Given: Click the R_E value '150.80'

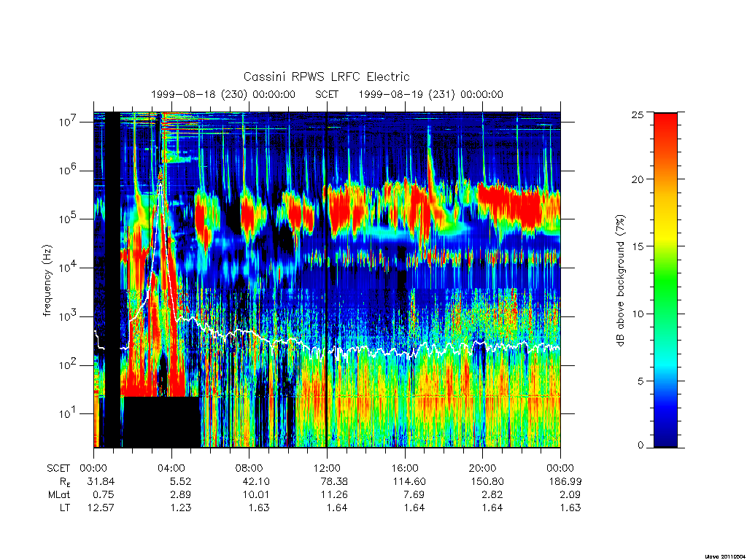Looking at the screenshot, I should pyautogui.click(x=487, y=481).
